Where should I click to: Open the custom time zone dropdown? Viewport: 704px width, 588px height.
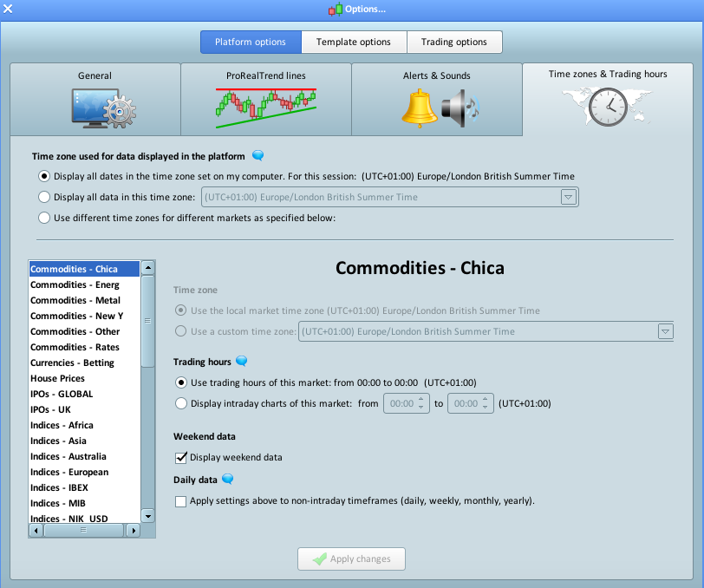point(665,331)
